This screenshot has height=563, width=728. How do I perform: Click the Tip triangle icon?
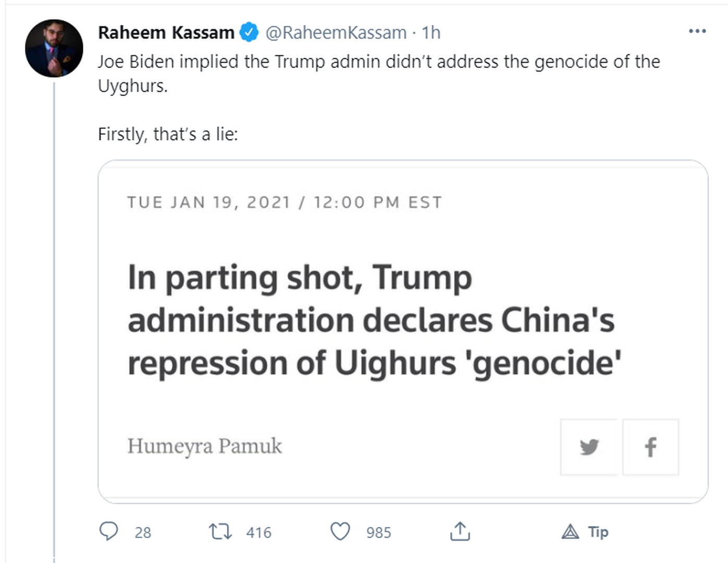570,532
